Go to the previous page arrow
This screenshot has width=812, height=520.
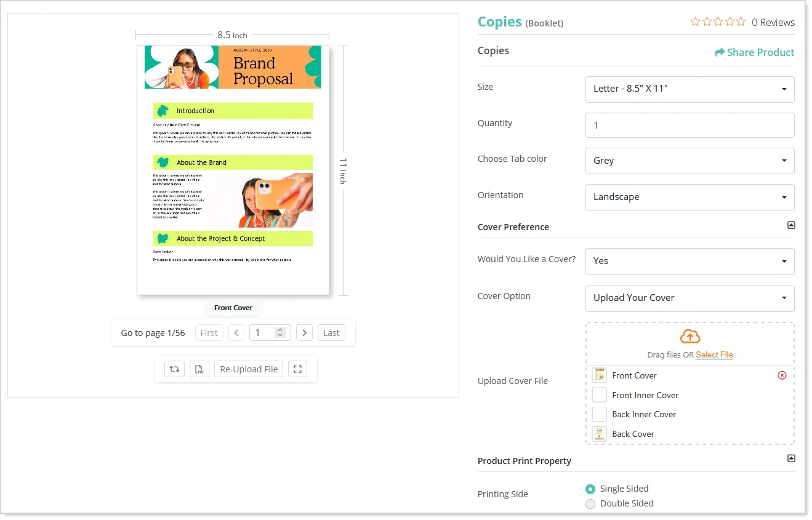point(236,333)
